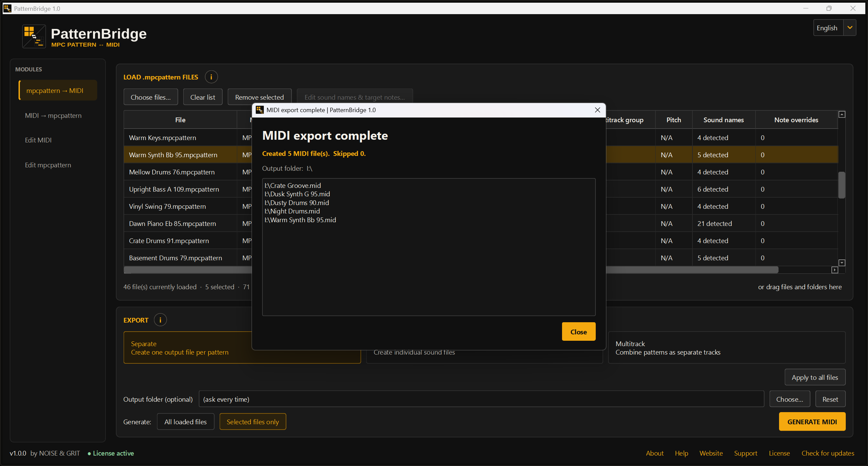The image size is (868, 466).
Task: Open the English language dropdown arrow
Action: click(x=850, y=28)
